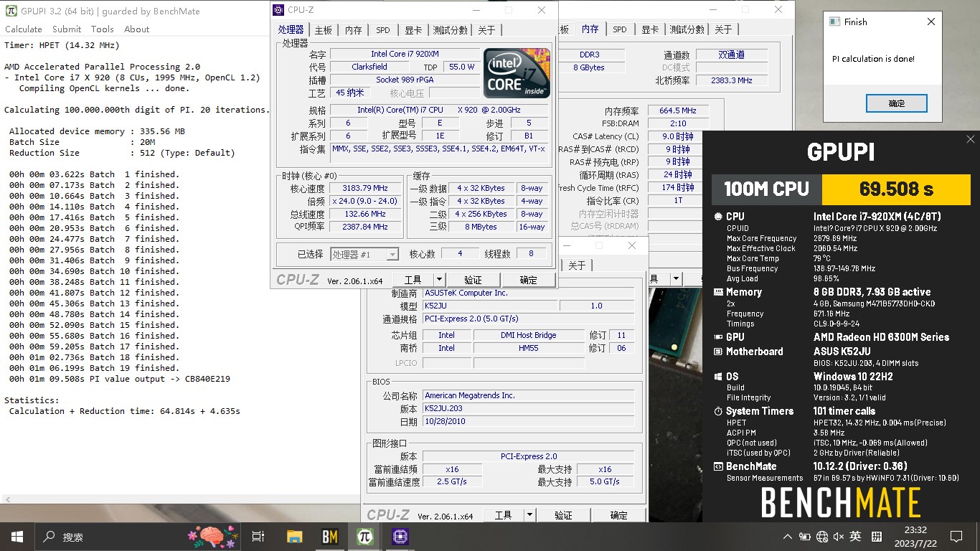Open the About menu in GPUPI
Viewport: 980px width, 551px height.
click(x=137, y=29)
